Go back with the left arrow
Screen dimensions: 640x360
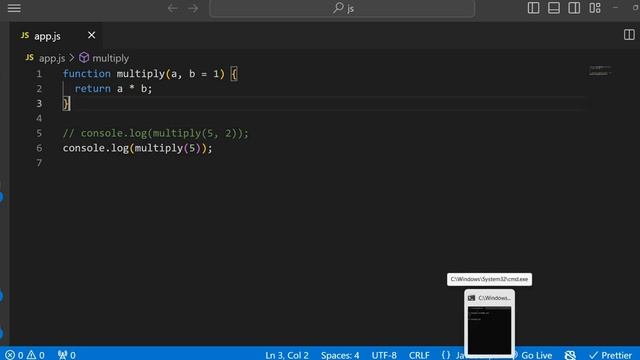tap(173, 8)
